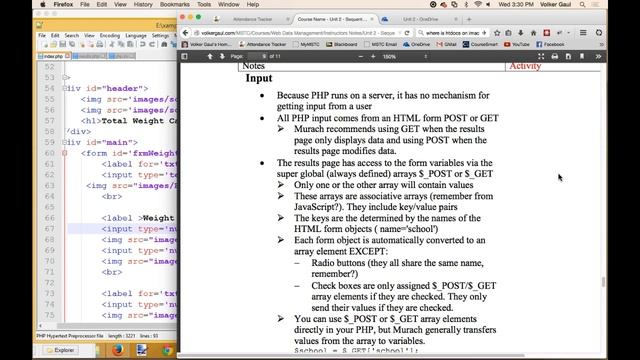
Task: Go to Firefox home page icon
Action: point(533,33)
